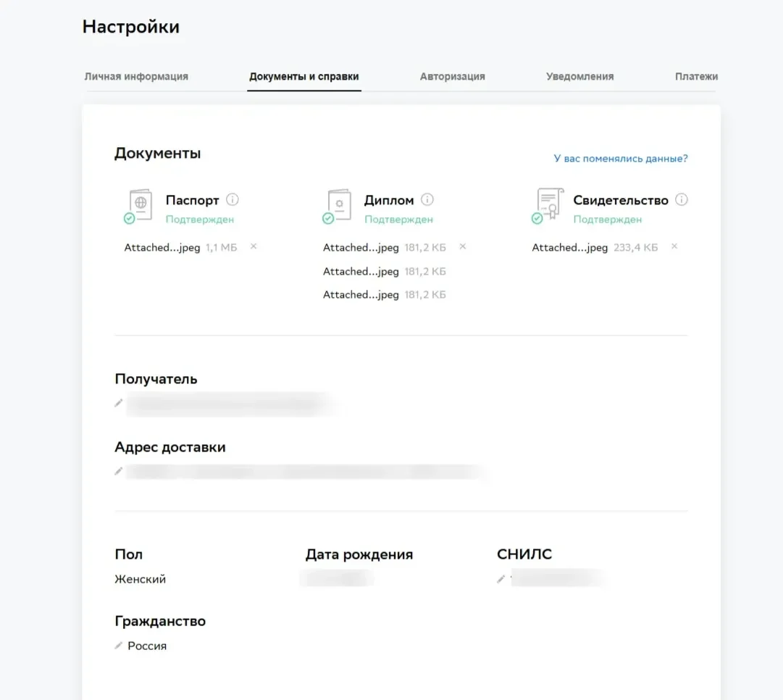Show info tooltip next to Паспорт
The image size is (783, 700).
[233, 199]
